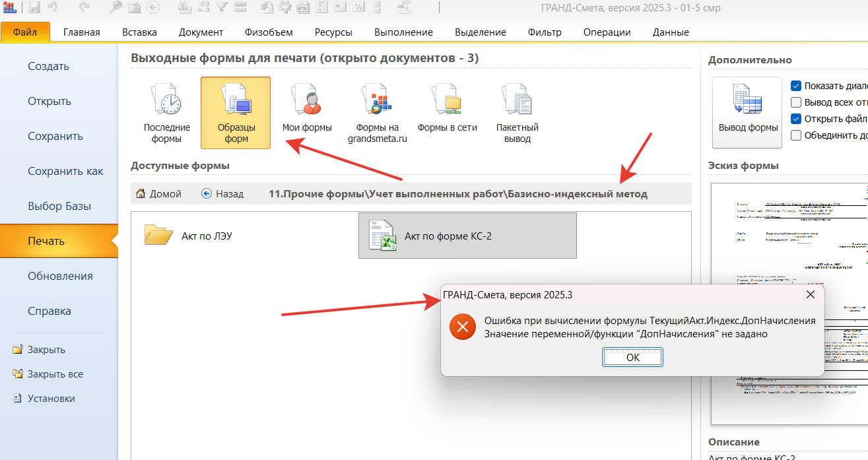Click the percent sign icon in title toolbar
Viewport: 868px width, 460px height.
pos(360,8)
